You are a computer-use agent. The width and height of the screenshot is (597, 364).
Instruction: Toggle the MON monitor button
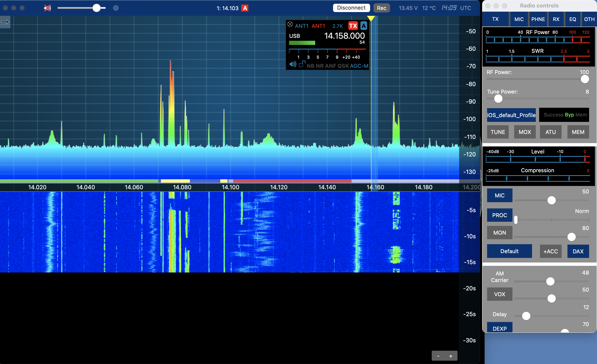point(500,233)
